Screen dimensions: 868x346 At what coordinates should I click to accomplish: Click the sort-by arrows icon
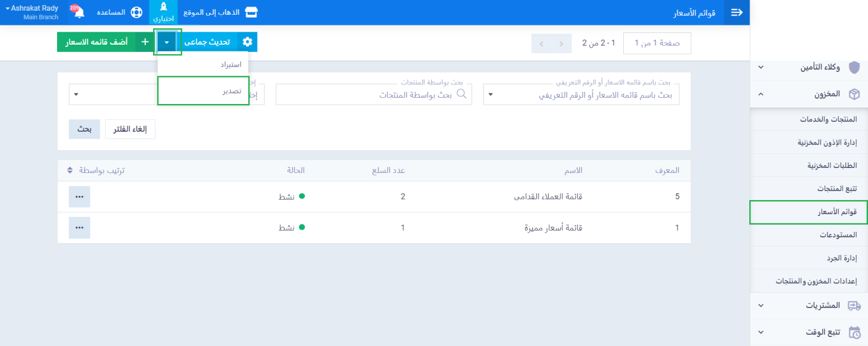click(70, 170)
